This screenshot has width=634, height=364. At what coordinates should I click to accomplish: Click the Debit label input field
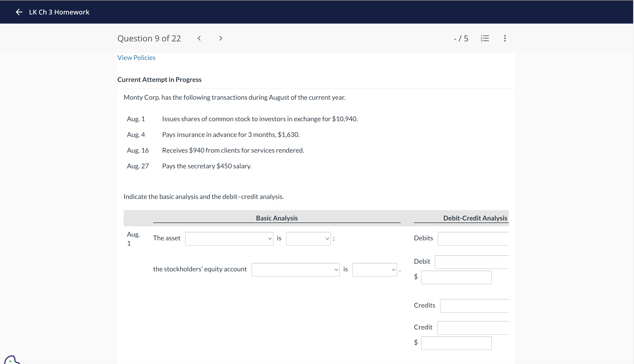click(x=475, y=261)
